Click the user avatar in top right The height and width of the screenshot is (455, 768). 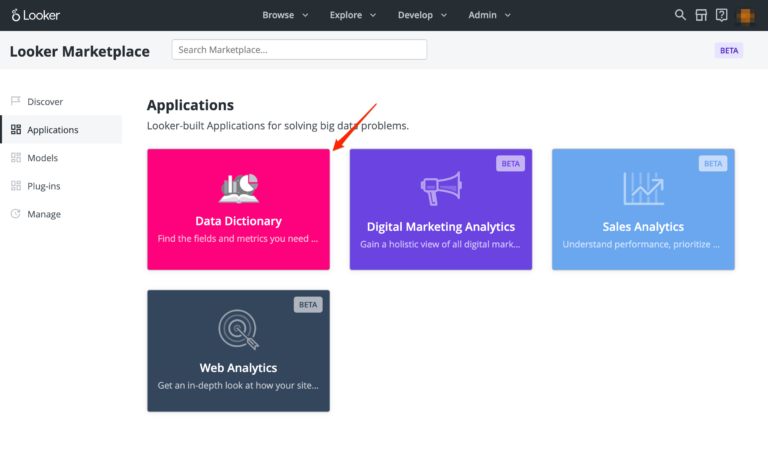pyautogui.click(x=746, y=15)
